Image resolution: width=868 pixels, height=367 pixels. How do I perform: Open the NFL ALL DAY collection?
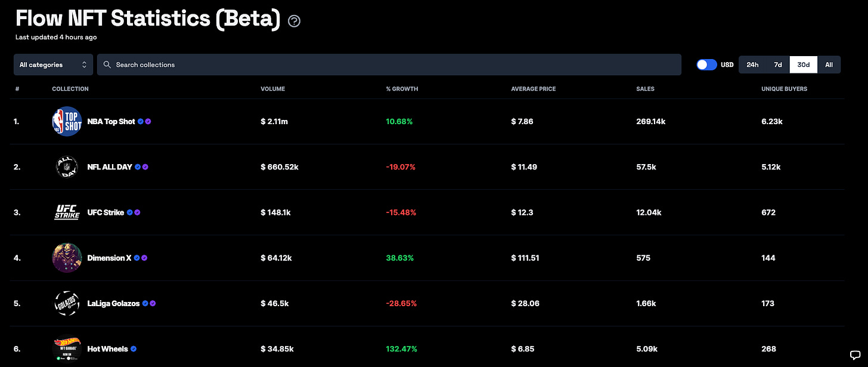click(110, 167)
